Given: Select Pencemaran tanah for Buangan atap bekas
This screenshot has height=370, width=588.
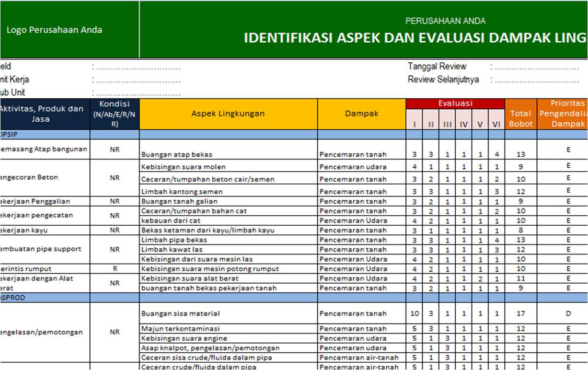Looking at the screenshot, I should (x=362, y=150).
